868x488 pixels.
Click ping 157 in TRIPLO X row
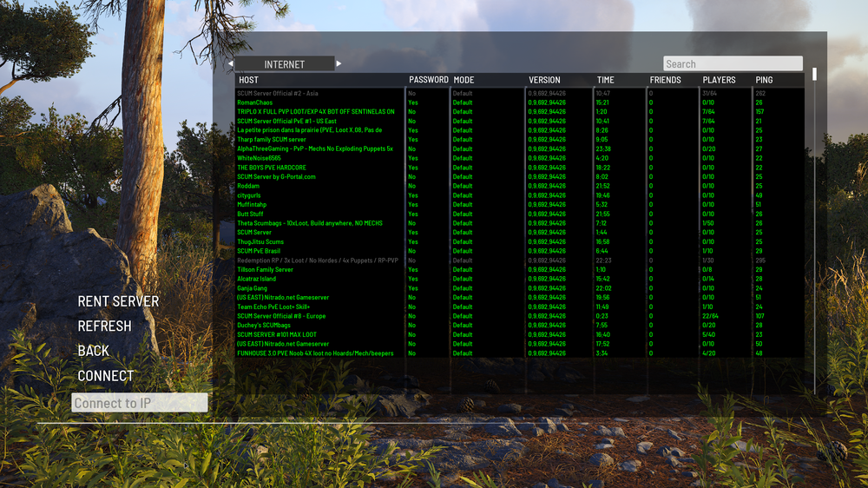pos(759,112)
